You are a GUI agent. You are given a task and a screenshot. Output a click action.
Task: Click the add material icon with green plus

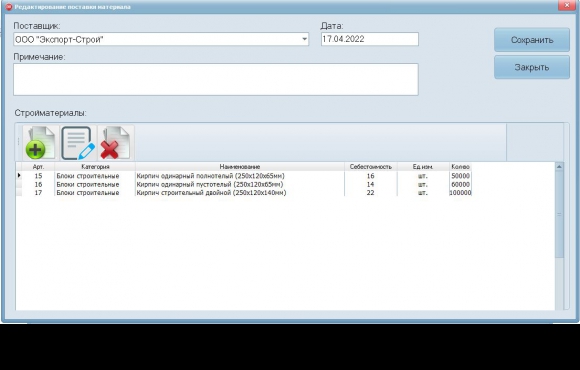[40, 143]
